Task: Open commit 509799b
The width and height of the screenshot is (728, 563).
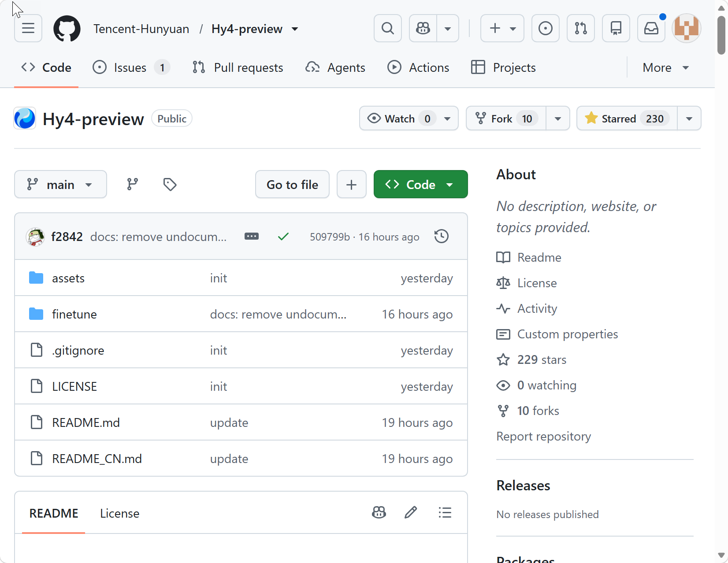Action: tap(330, 237)
